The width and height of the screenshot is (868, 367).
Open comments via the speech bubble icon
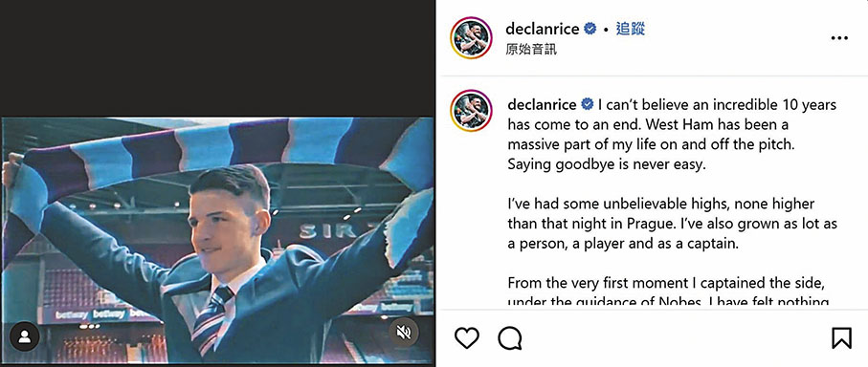(510, 337)
